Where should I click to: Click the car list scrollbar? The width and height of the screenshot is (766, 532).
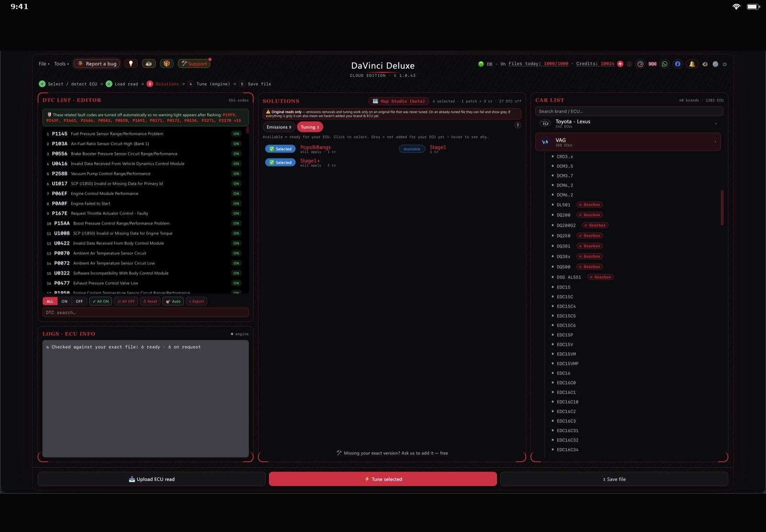coord(722,208)
